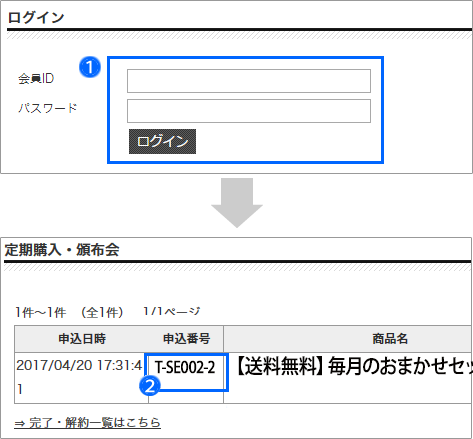Click the 1/1ページ page indicator
This screenshot has width=473, height=439.
pyautogui.click(x=171, y=312)
